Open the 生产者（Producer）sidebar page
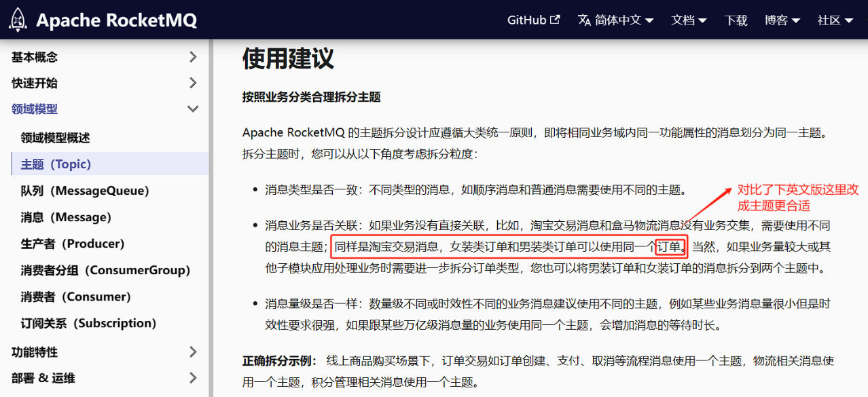Viewport: 868px width, 397px height. [x=73, y=244]
